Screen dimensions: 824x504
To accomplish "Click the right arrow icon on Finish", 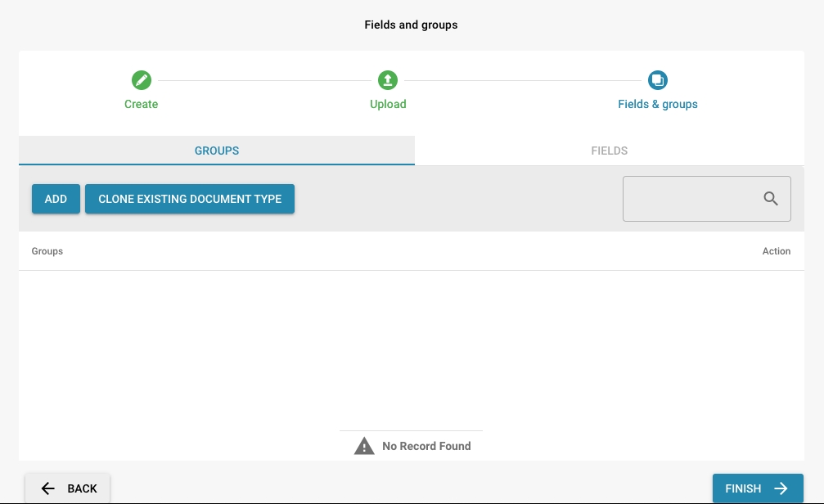I will (781, 488).
